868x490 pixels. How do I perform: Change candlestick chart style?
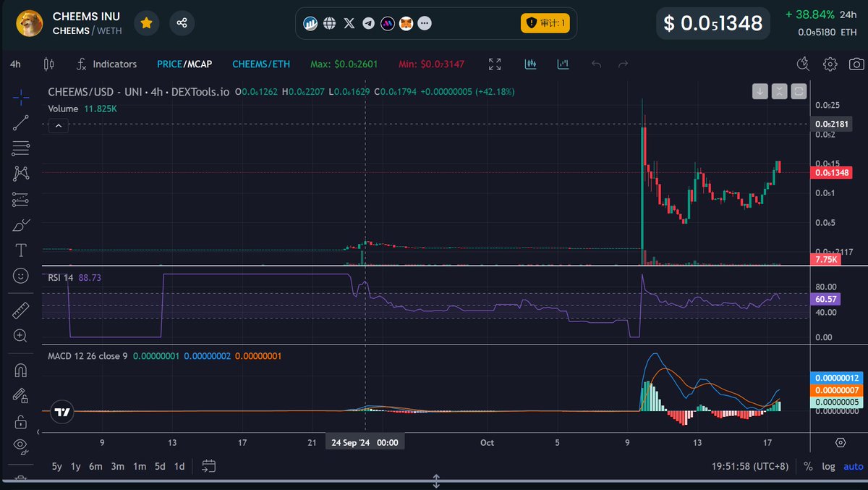pyautogui.click(x=48, y=64)
